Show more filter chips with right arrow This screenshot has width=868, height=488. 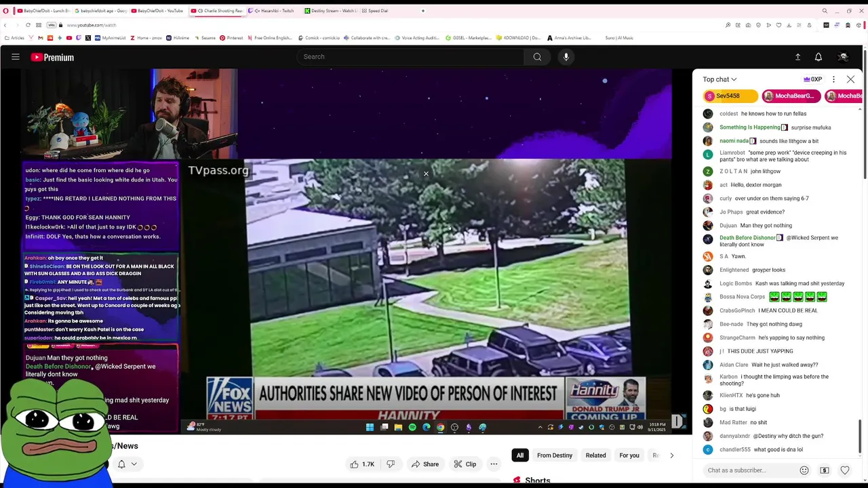[x=671, y=455]
